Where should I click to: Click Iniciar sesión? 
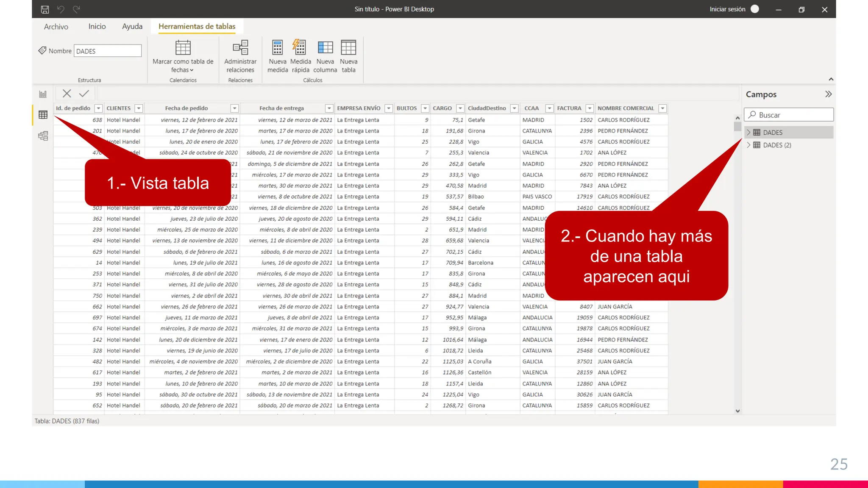[x=727, y=9]
